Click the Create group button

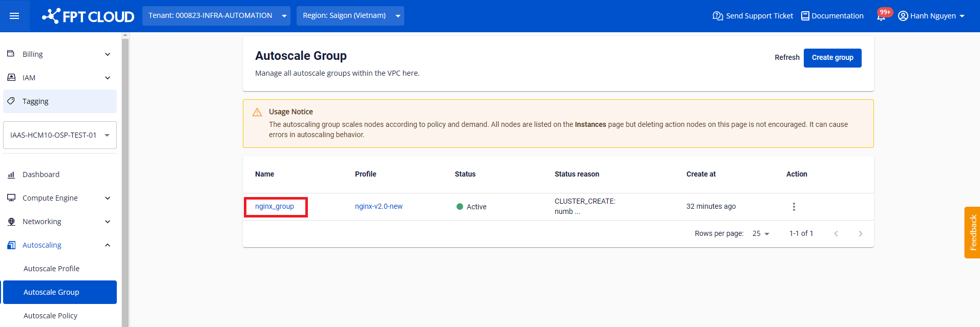point(832,58)
